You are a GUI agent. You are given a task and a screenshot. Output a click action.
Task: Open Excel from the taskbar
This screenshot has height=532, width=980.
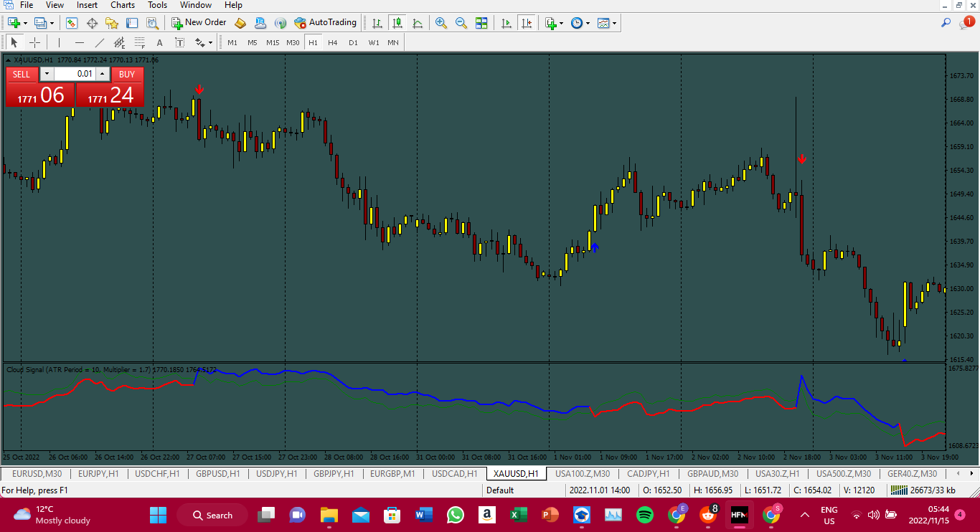(x=518, y=515)
